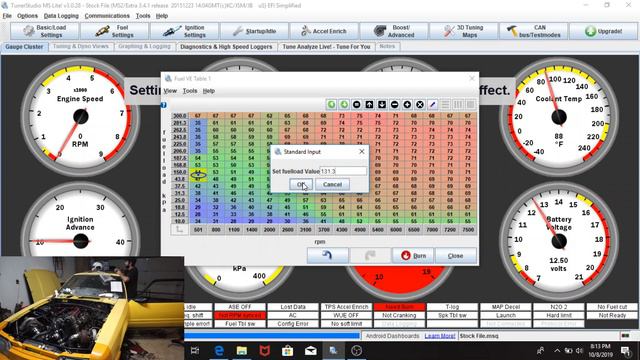Open File Explorer from the taskbar
640x360 pixels.
[242, 351]
